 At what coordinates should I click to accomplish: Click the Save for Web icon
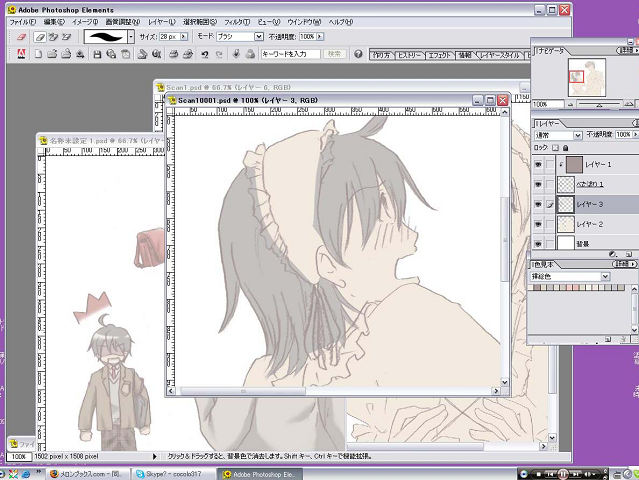pyautogui.click(x=111, y=54)
